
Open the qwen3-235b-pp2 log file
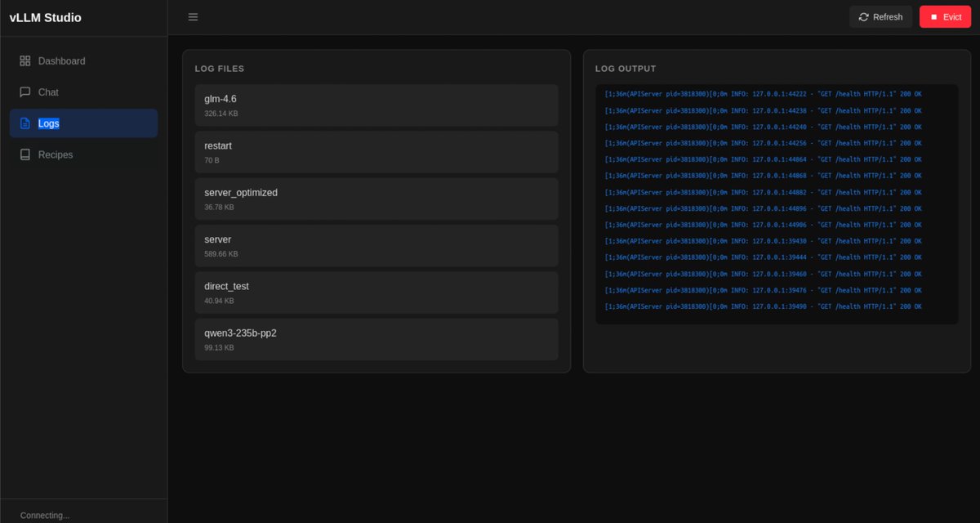point(376,338)
